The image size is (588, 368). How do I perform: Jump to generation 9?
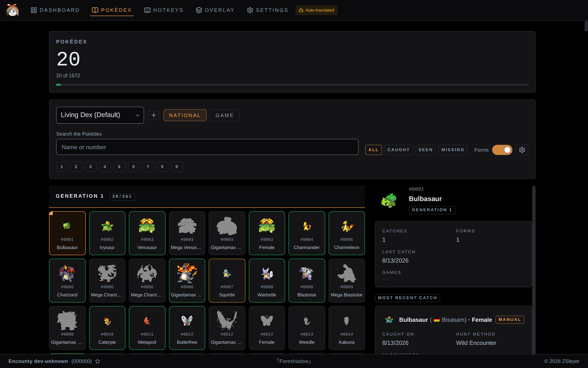click(177, 167)
